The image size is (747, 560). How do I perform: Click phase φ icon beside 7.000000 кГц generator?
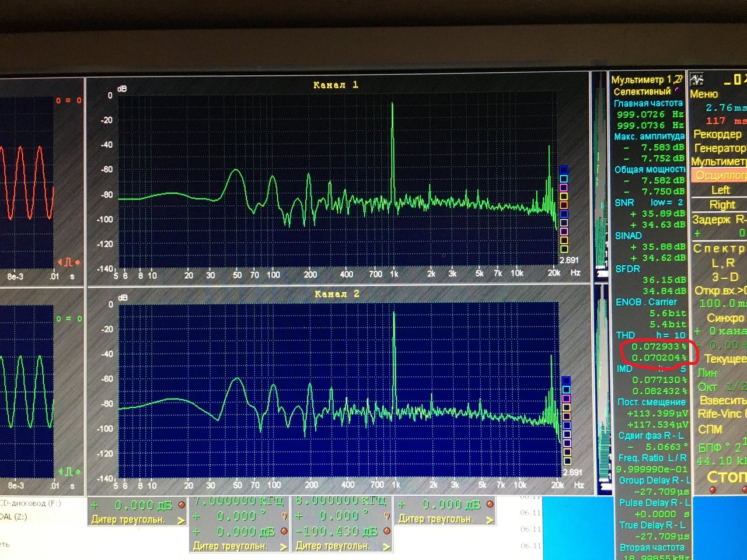click(x=284, y=516)
